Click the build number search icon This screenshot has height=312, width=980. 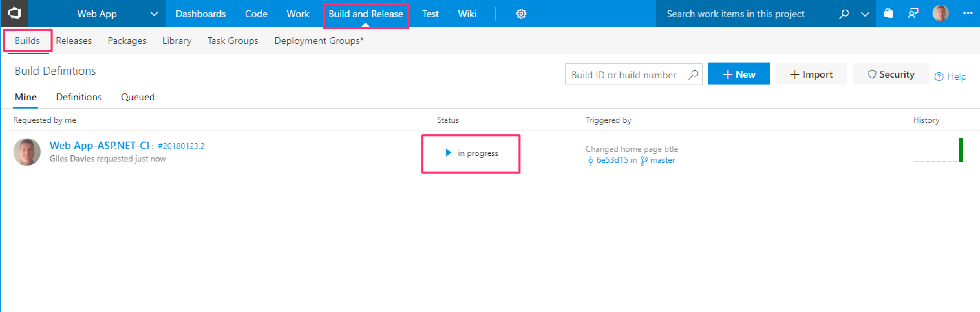pyautogui.click(x=693, y=75)
